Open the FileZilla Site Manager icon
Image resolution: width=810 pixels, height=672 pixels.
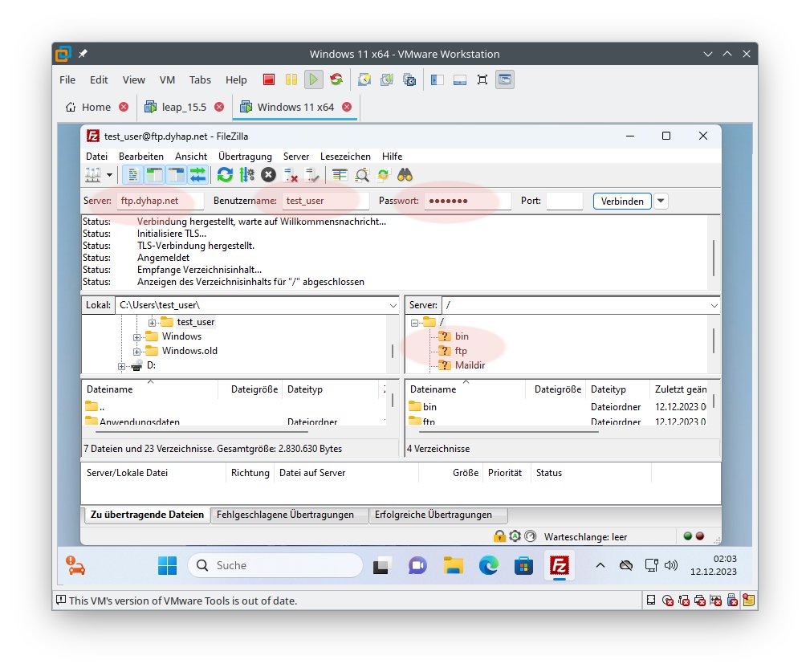[x=94, y=174]
